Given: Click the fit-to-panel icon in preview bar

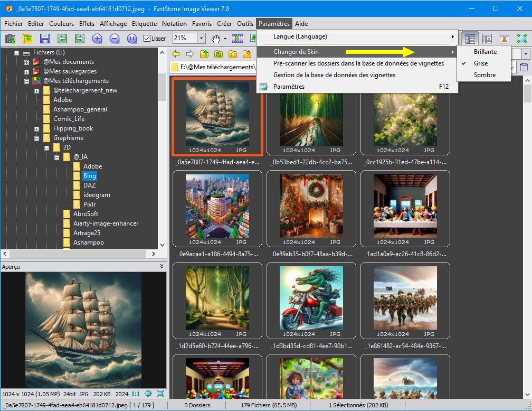Looking at the screenshot, I should tap(148, 394).
